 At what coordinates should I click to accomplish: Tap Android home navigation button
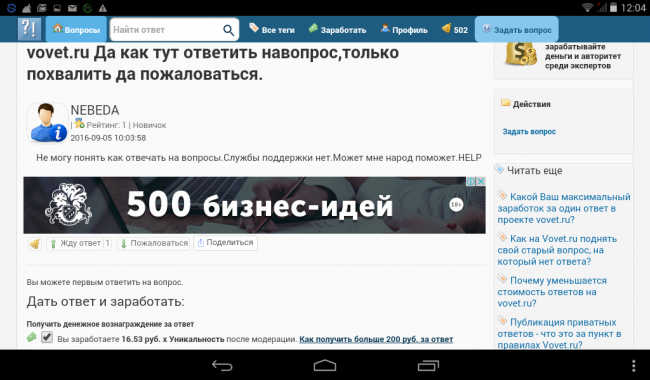(325, 365)
